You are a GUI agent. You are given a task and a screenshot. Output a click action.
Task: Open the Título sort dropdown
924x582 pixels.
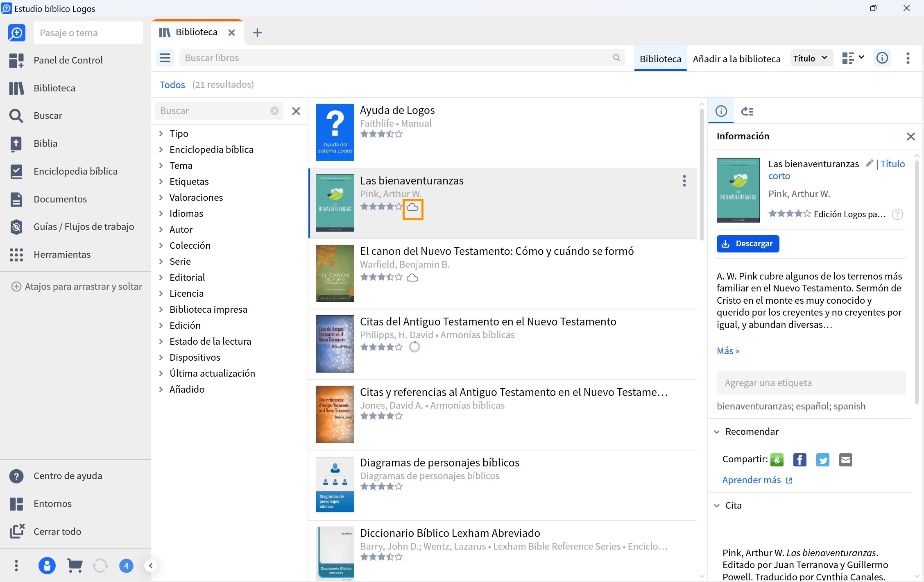click(x=811, y=58)
